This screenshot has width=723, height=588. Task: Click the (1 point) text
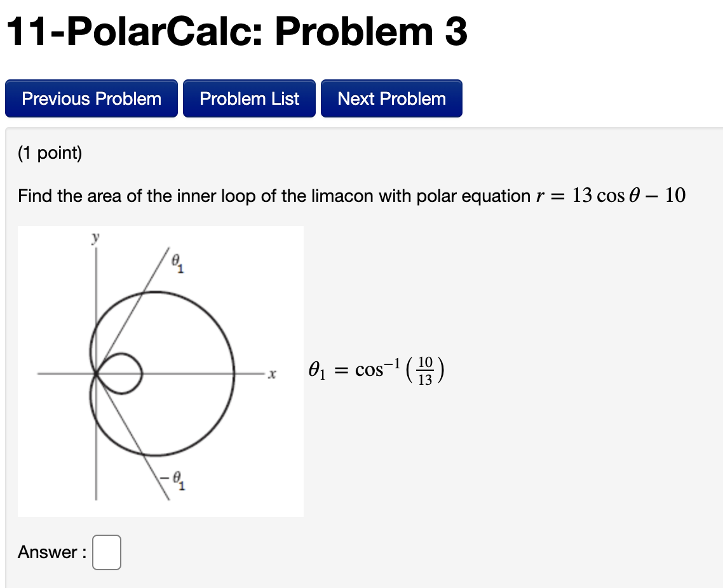tap(50, 153)
